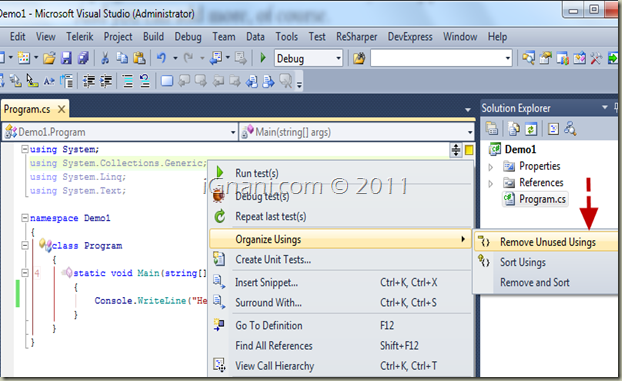Screen dimensions: 622x381
Task: Open file with the folder icon
Action: [49, 58]
